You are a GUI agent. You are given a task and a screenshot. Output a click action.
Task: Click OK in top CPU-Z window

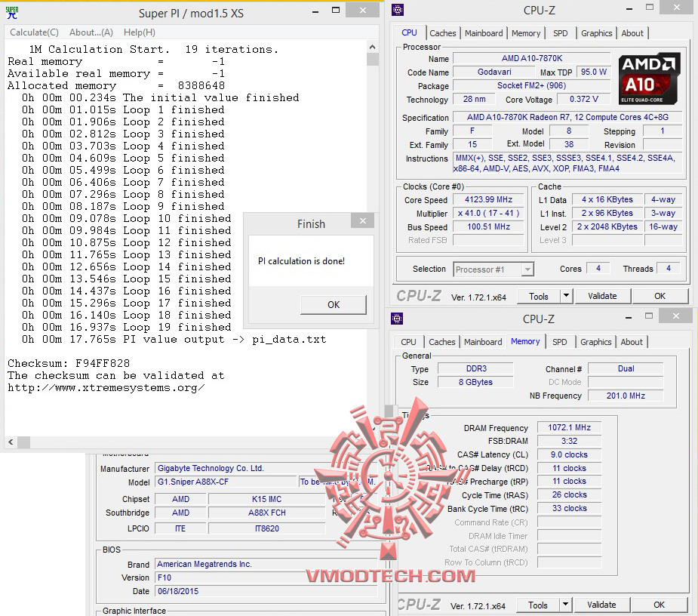(660, 296)
